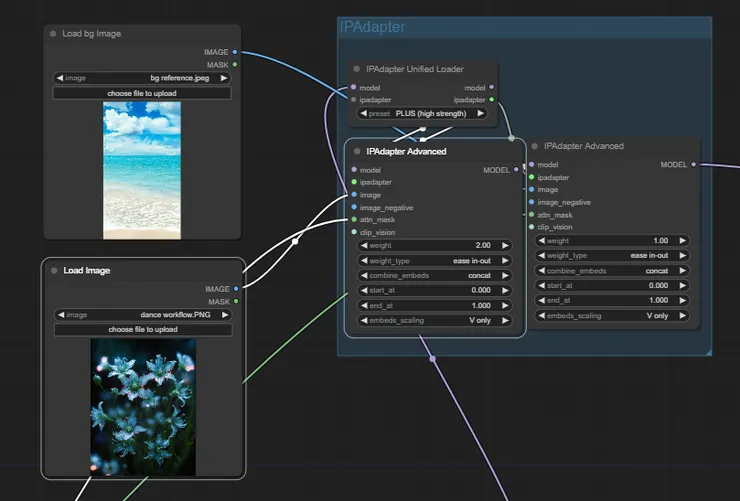Click the IMAGE output port on Load bg Image
740x501 pixels.
pyautogui.click(x=234, y=52)
